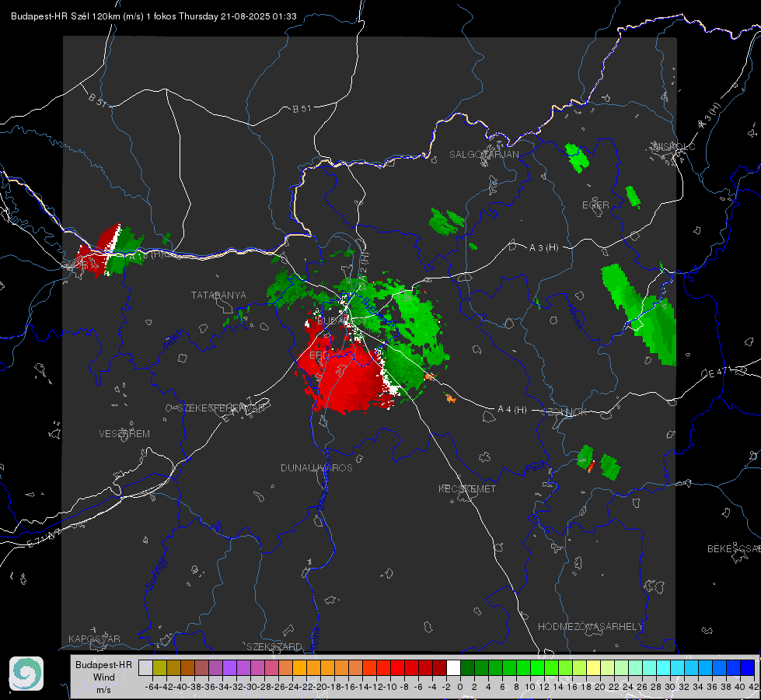
Task: Pick the cyan swatch between 28 and 30
Action: coord(664,667)
